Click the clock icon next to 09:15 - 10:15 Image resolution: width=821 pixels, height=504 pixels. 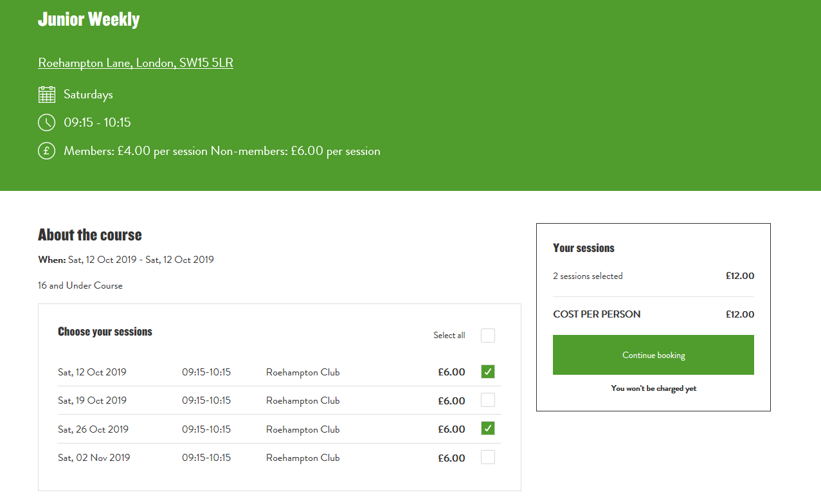pos(47,122)
